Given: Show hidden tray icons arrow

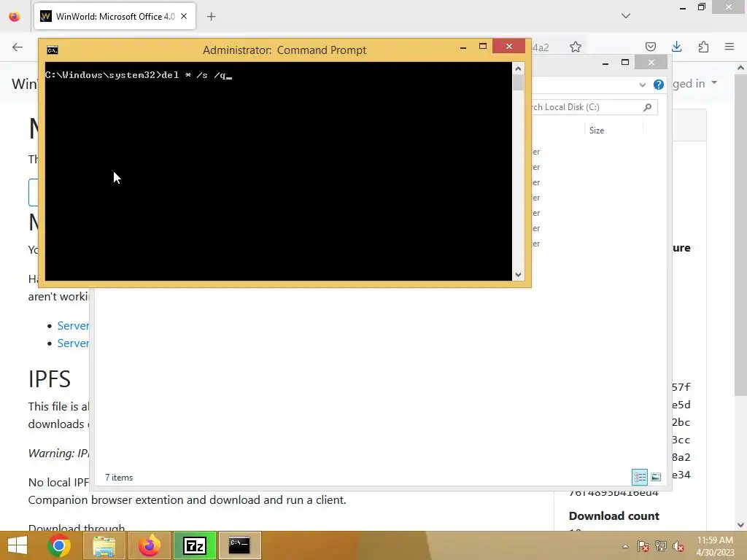Looking at the screenshot, I should click(x=625, y=546).
